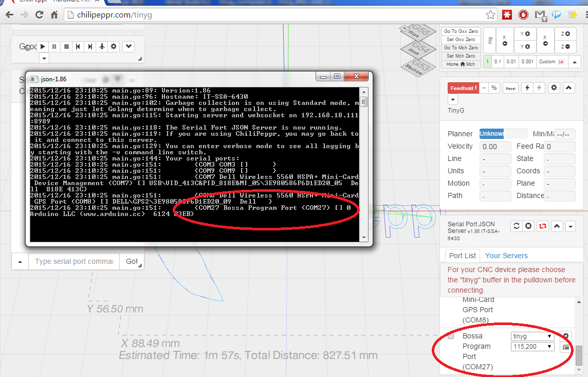Click the Go! button
Screen dimensions: 588x377
click(132, 261)
